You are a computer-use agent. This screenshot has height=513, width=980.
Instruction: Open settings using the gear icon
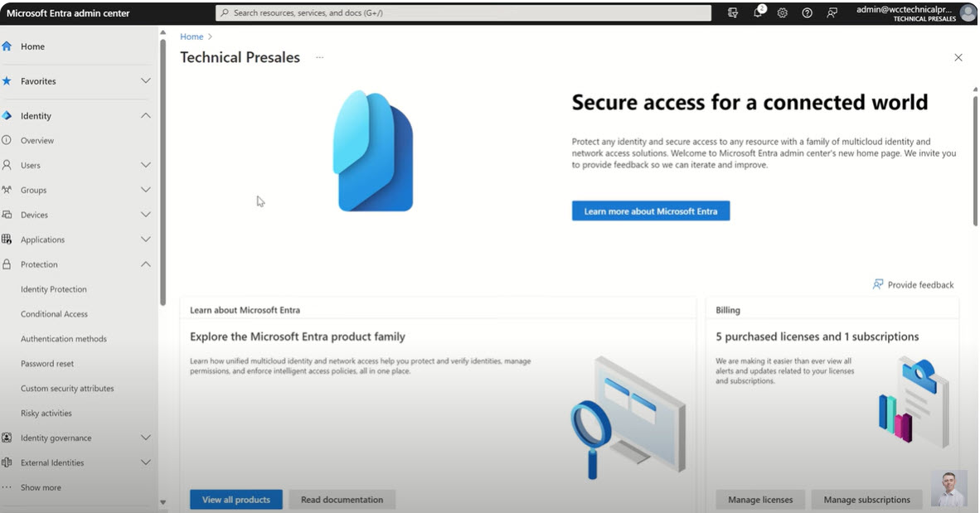(x=782, y=12)
